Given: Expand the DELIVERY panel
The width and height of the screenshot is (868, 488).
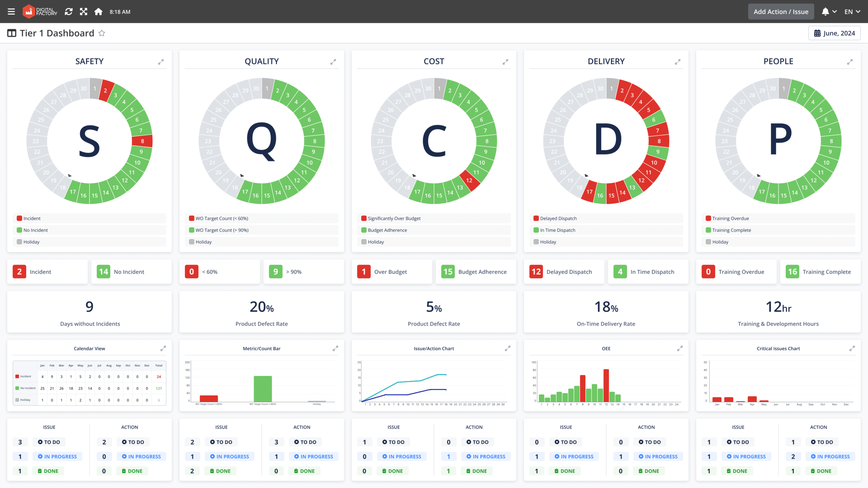Looking at the screenshot, I should 678,62.
